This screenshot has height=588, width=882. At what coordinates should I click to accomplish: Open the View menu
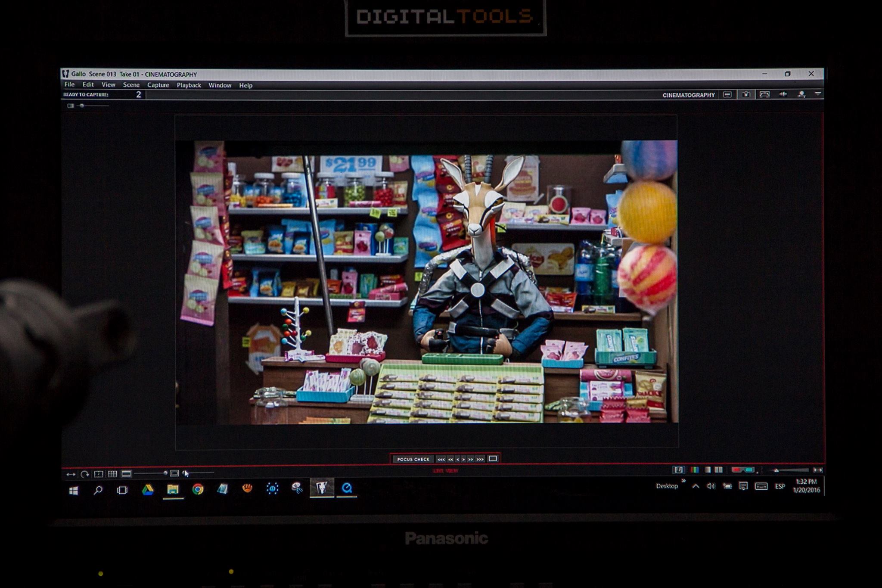[108, 85]
